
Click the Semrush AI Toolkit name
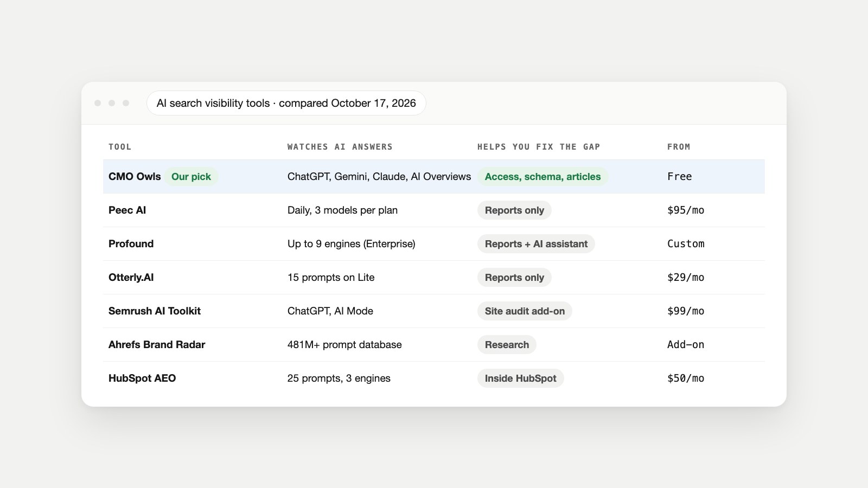tap(155, 311)
